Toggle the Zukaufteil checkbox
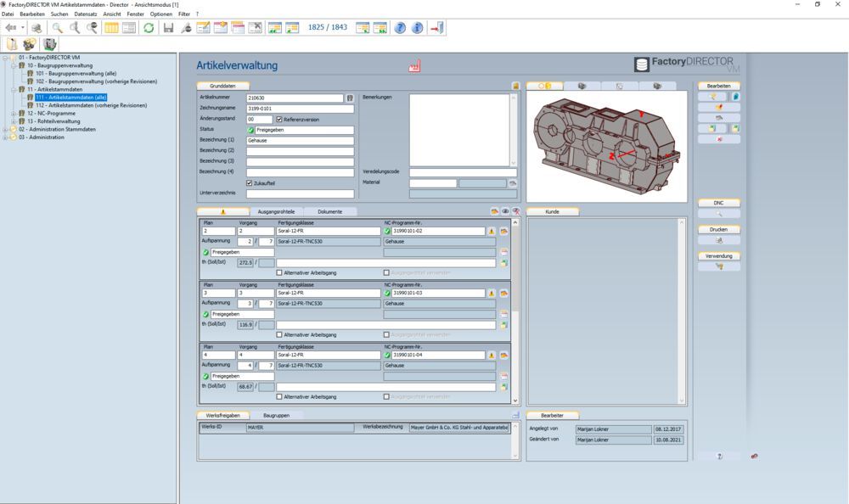Screen dimensions: 849x504 click(249, 183)
